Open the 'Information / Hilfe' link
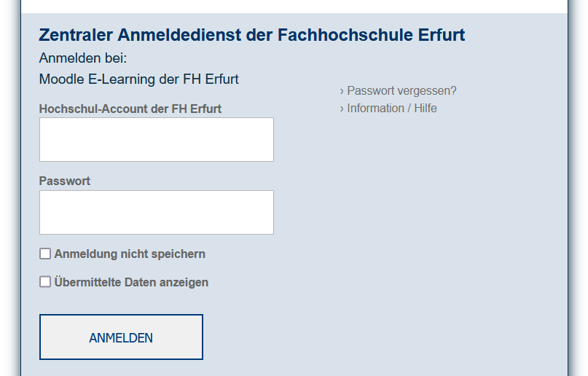The image size is (588, 376). point(392,109)
